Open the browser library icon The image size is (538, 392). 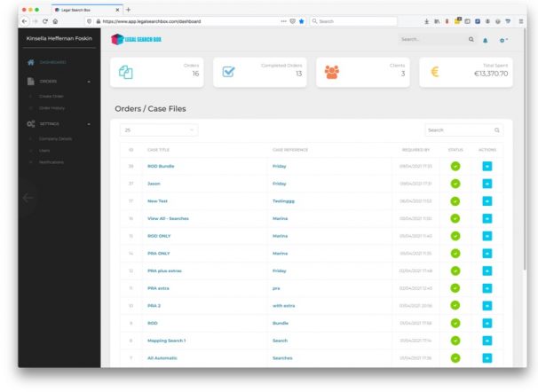point(437,21)
